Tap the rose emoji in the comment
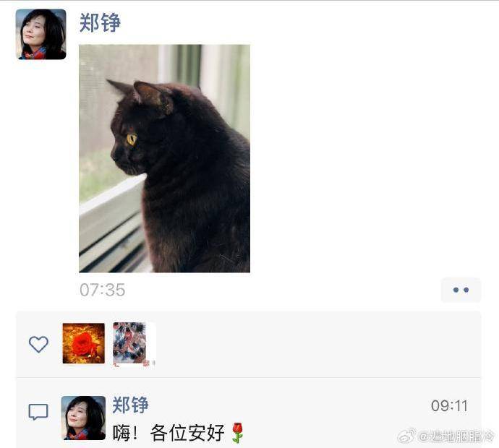Screen dimensions: 499x448 [237, 432]
